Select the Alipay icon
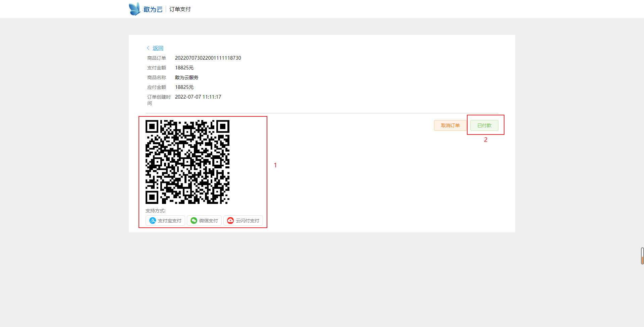Screen dimensions: 644x327 pos(153,220)
